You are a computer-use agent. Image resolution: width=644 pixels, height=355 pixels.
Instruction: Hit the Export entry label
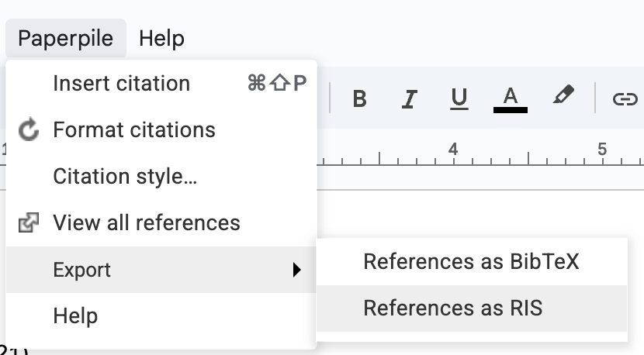(x=81, y=271)
